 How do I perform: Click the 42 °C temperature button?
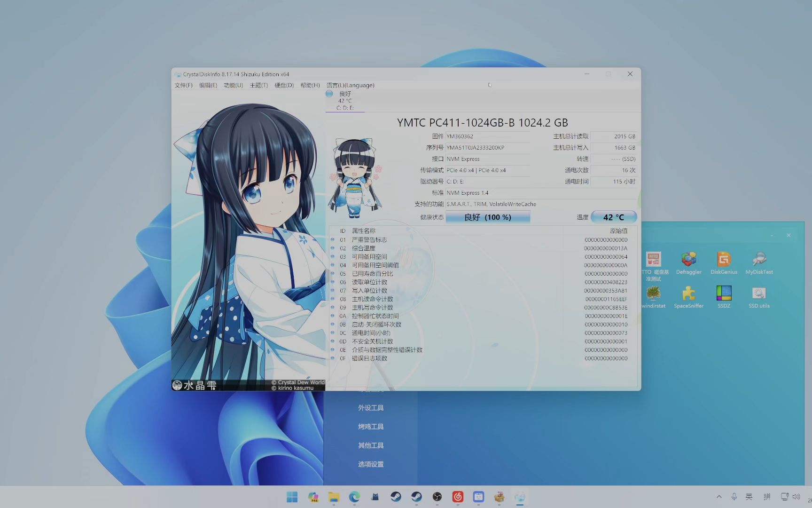pyautogui.click(x=614, y=217)
